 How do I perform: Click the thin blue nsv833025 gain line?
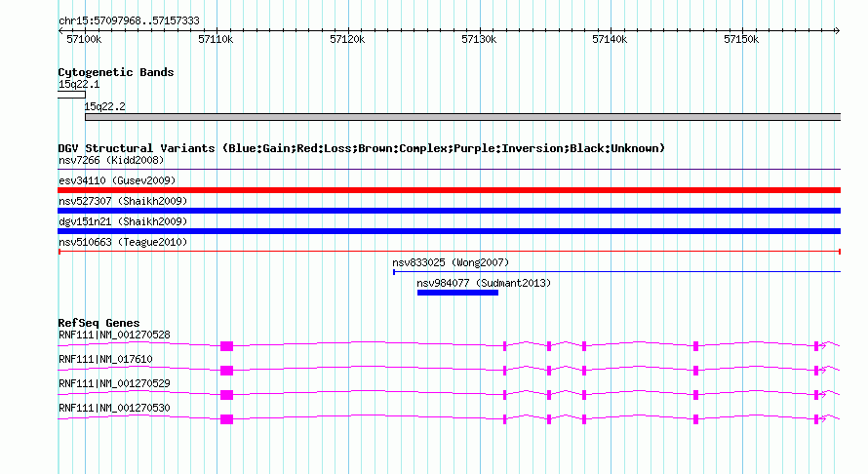coord(616,272)
